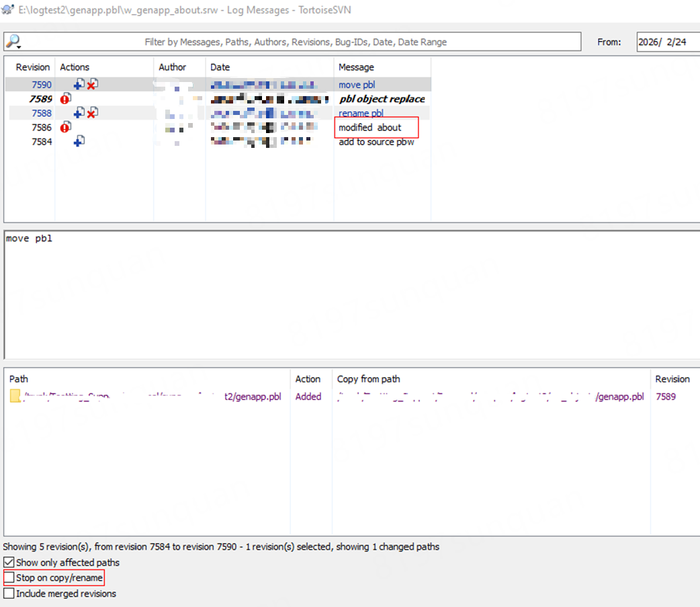Open the move pbl revision message
This screenshot has width=700, height=607.
(357, 84)
